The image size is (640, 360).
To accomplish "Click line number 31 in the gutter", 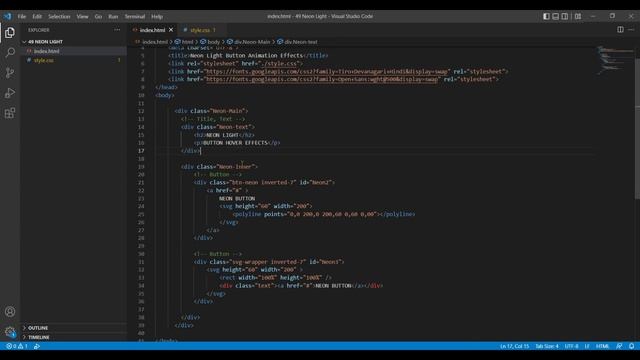I will (x=141, y=262).
